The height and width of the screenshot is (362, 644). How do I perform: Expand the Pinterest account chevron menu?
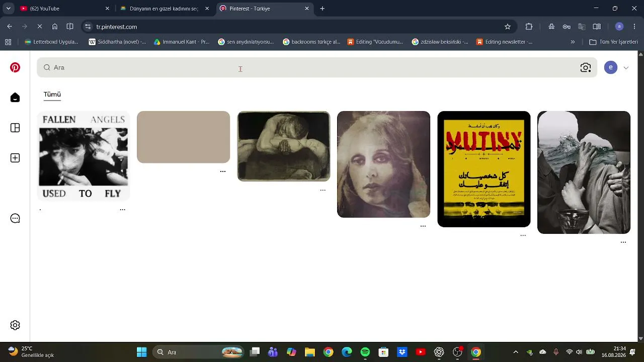(x=626, y=68)
